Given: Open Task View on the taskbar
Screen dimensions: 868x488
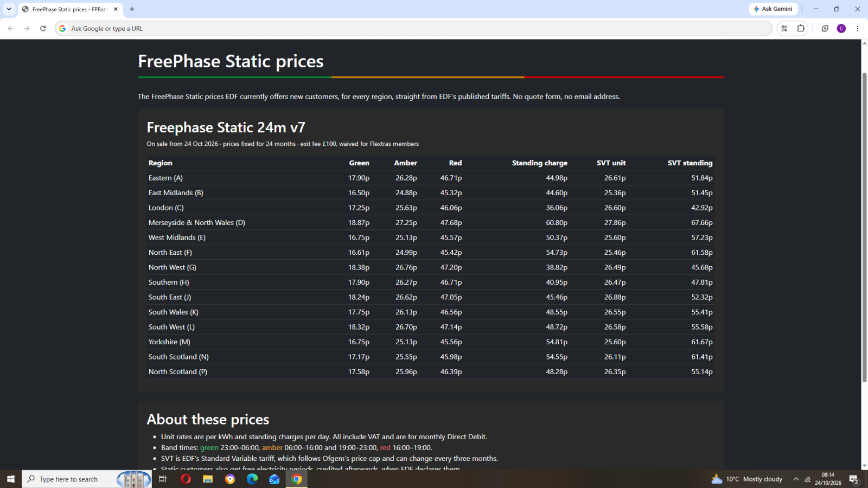Looking at the screenshot, I should point(162,479).
